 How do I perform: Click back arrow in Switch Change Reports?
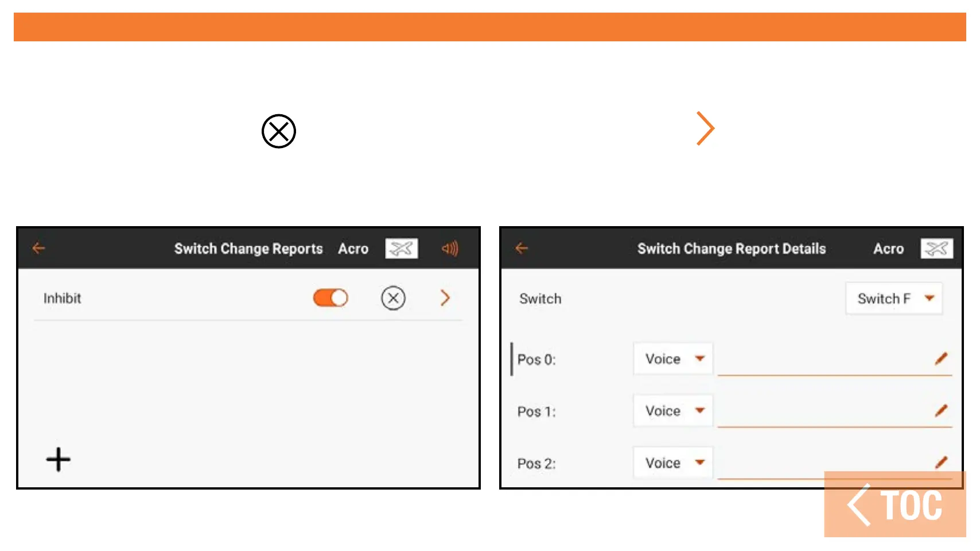point(39,248)
